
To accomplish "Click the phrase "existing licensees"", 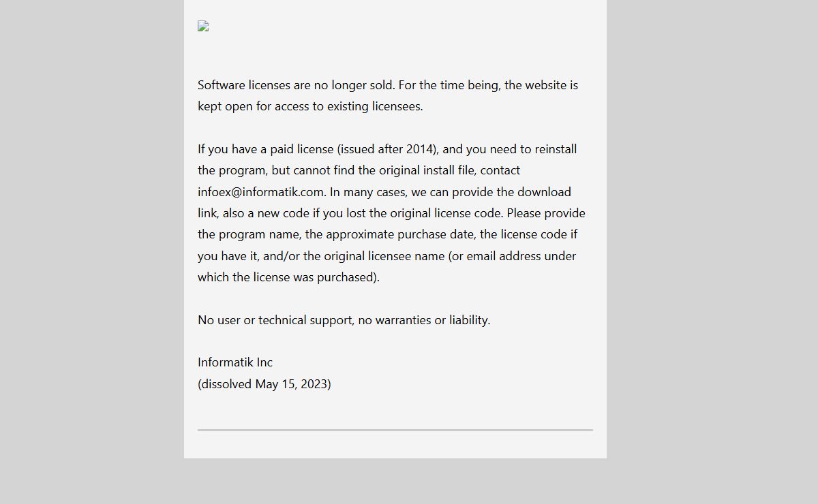I will click(x=374, y=106).
